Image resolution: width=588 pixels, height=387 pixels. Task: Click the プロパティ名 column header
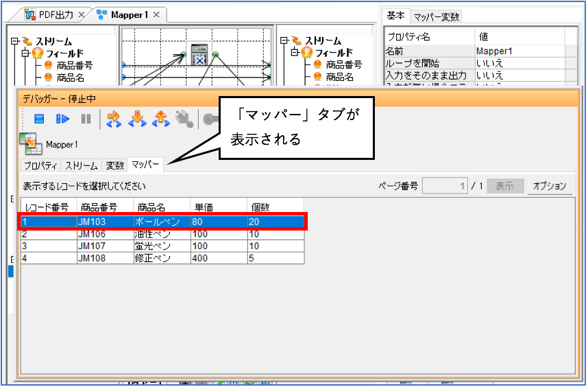430,36
